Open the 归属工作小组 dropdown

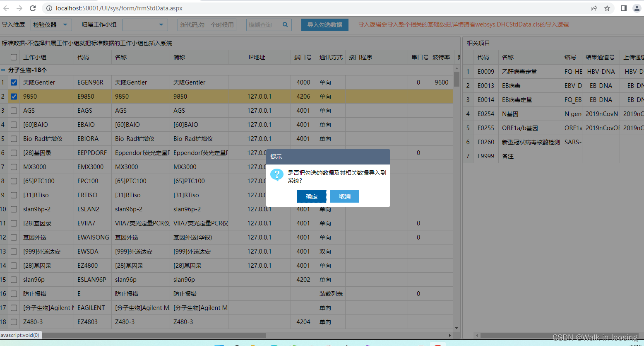[145, 25]
